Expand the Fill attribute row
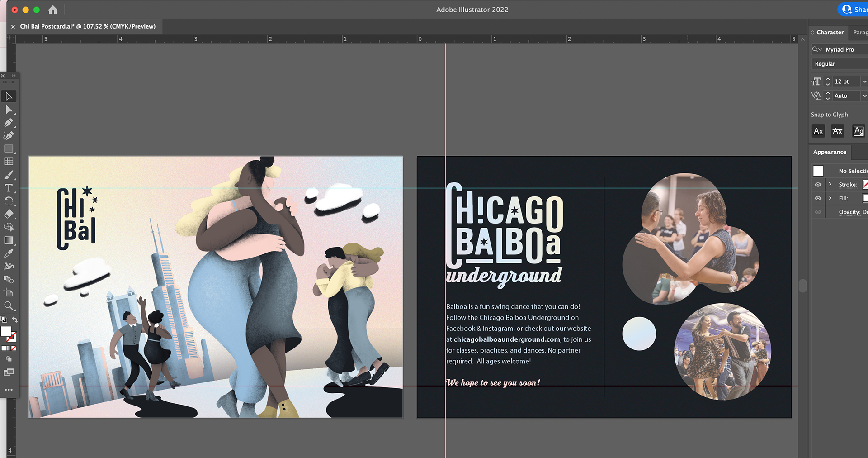 pyautogui.click(x=830, y=198)
